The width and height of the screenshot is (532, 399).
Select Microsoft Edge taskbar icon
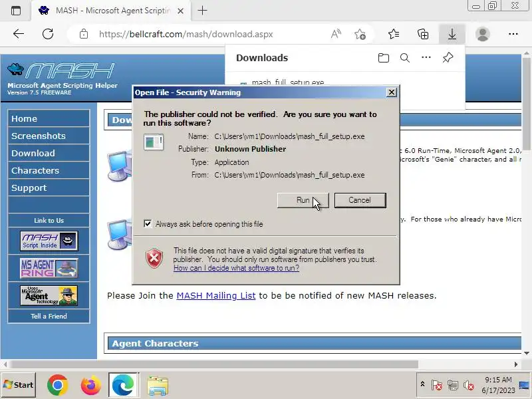tap(124, 385)
